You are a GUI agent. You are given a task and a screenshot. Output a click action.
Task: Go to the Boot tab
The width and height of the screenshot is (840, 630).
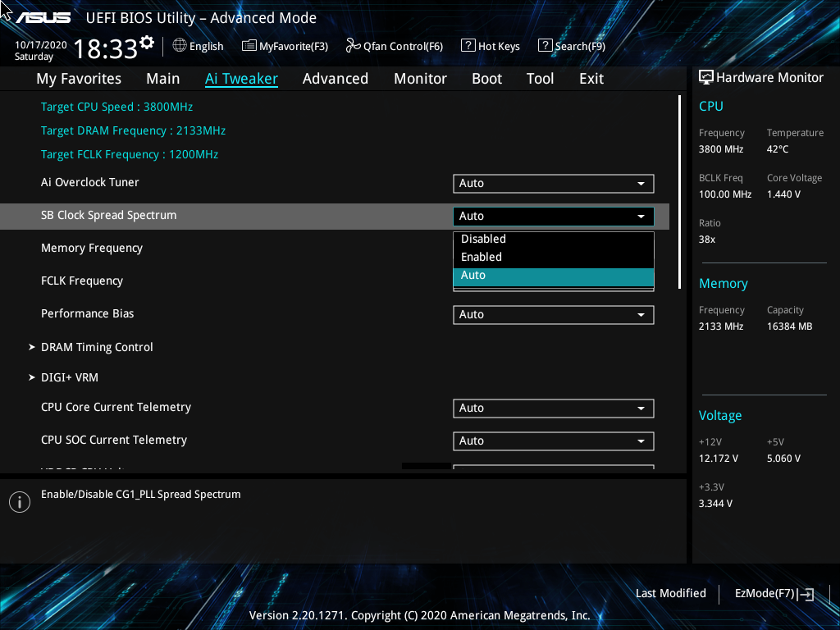point(486,79)
